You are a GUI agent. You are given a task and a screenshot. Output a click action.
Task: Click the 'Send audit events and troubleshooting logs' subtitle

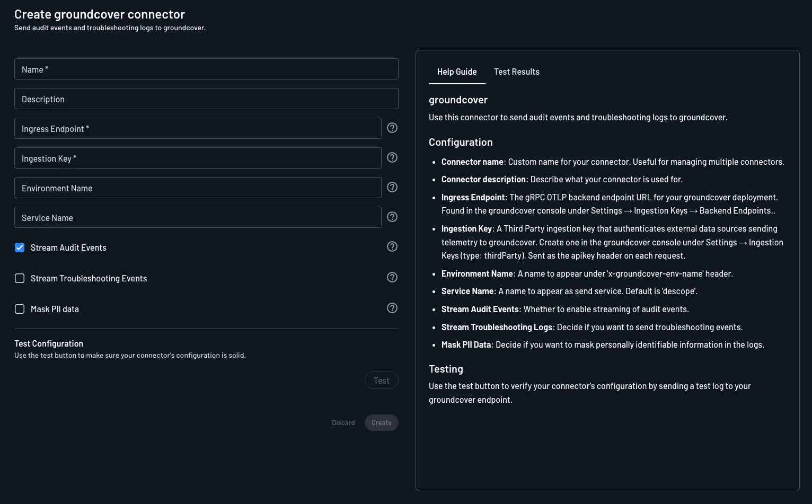(x=110, y=28)
